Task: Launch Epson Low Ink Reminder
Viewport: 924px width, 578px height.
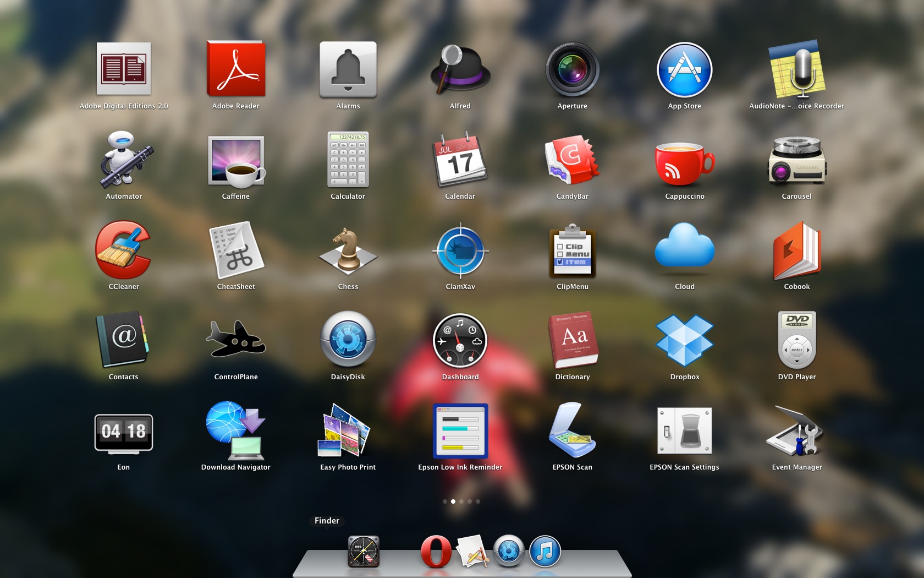Action: click(460, 430)
